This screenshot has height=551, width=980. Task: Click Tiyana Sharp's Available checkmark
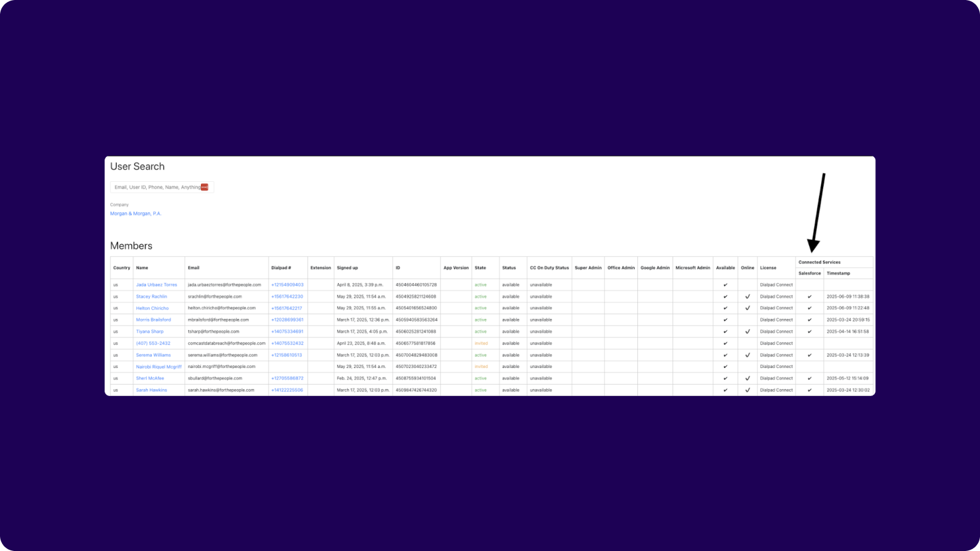point(725,331)
